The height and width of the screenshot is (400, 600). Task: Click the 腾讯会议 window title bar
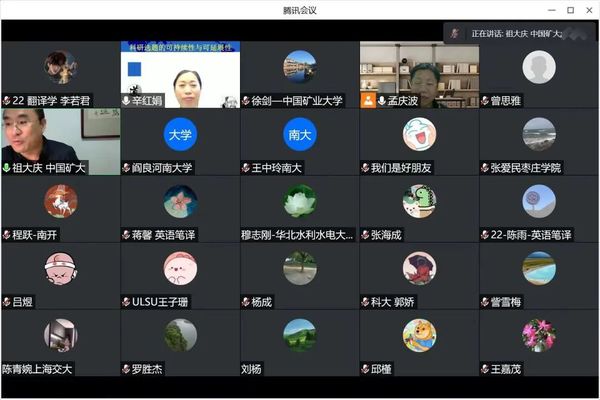300,10
